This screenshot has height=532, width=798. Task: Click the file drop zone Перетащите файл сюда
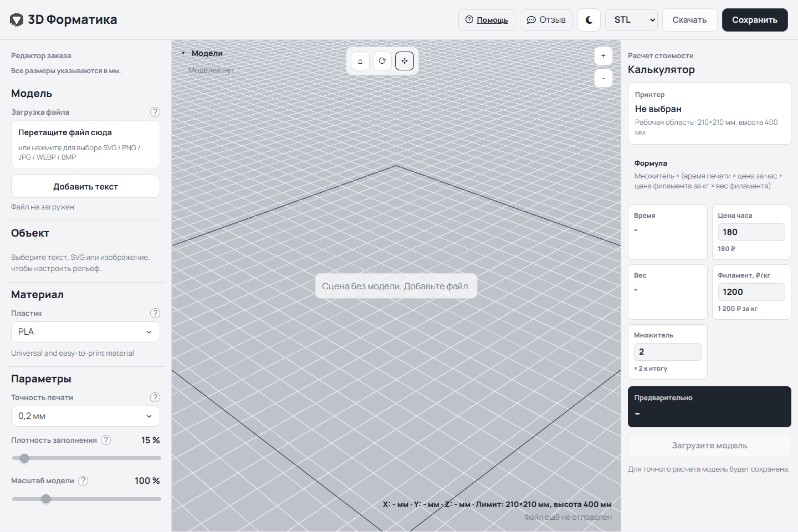point(85,145)
